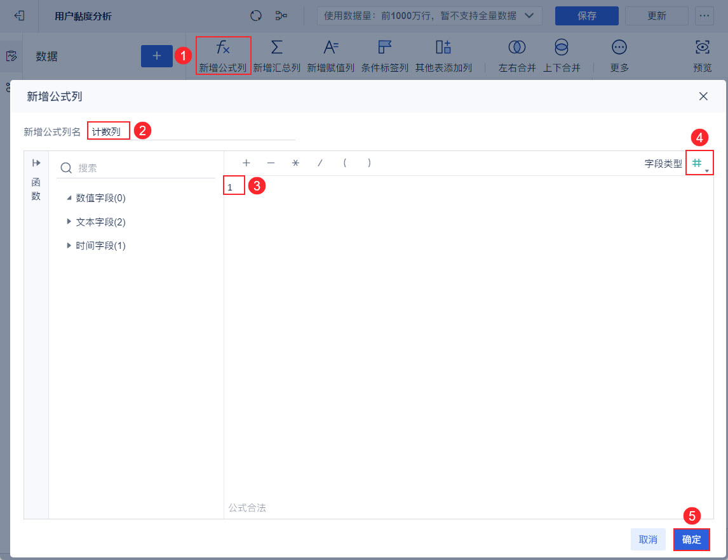Insert multiply asterisk operator
The height and width of the screenshot is (560, 728).
pyautogui.click(x=296, y=163)
